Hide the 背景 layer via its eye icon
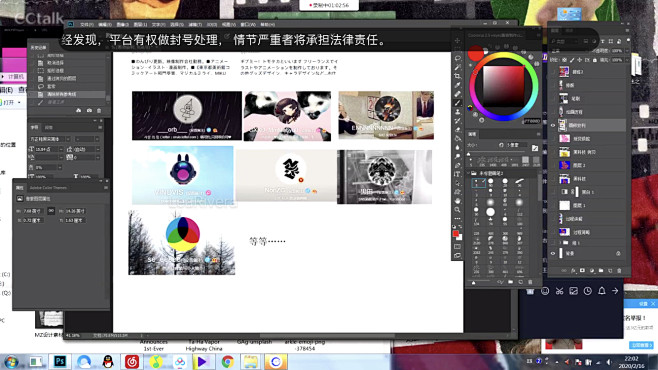Screen dimensions: 658x370 [553, 253]
